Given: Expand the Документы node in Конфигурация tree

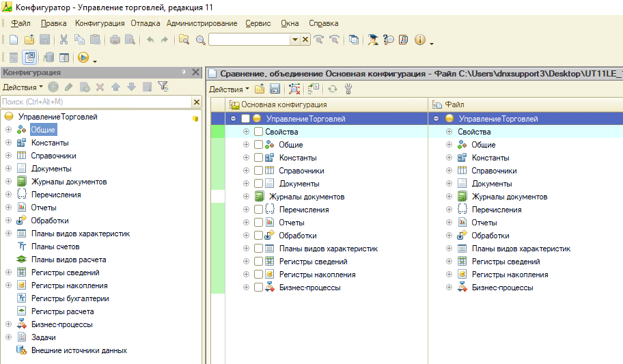Looking at the screenshot, I should click(8, 169).
